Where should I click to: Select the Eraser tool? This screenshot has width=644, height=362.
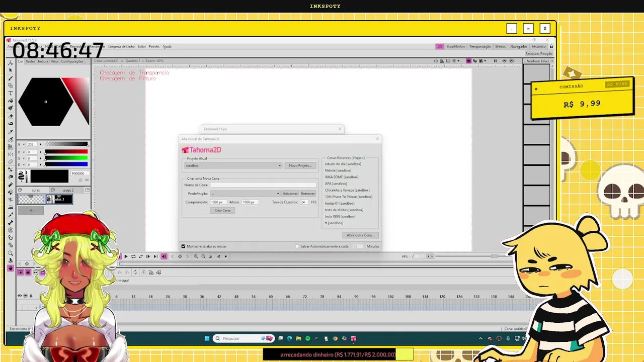tap(10, 117)
